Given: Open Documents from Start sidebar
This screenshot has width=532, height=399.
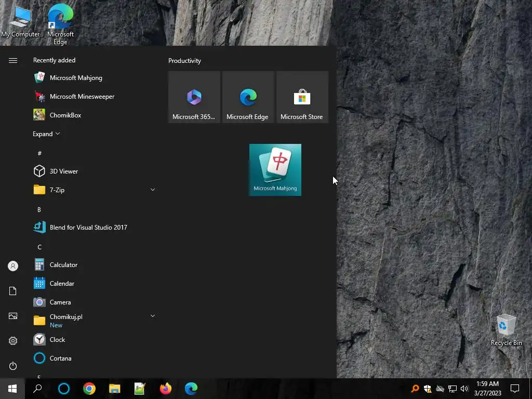Looking at the screenshot, I should [13, 291].
